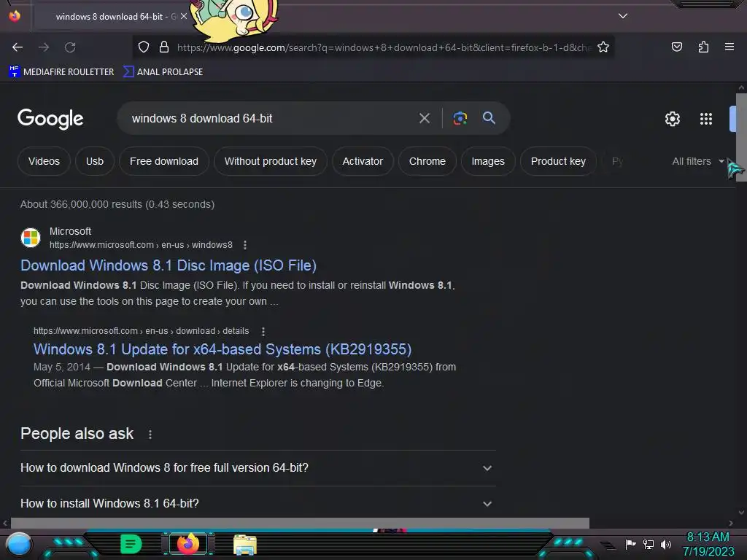The width and height of the screenshot is (747, 560).
Task: Switch to Firefox on the taskbar
Action: click(187, 544)
